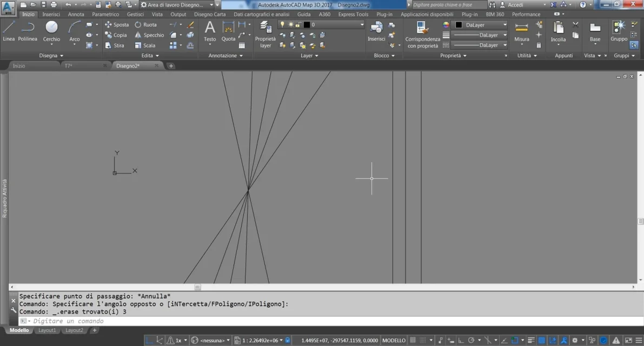The image size is (644, 346).
Task: Open the Inserisci ribbon tab
Action: pyautogui.click(x=51, y=14)
